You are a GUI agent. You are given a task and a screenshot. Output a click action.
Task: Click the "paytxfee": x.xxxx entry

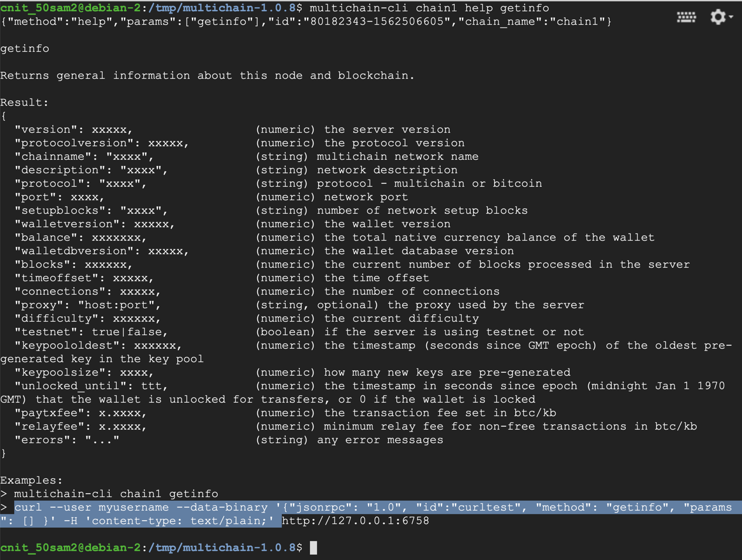point(80,413)
